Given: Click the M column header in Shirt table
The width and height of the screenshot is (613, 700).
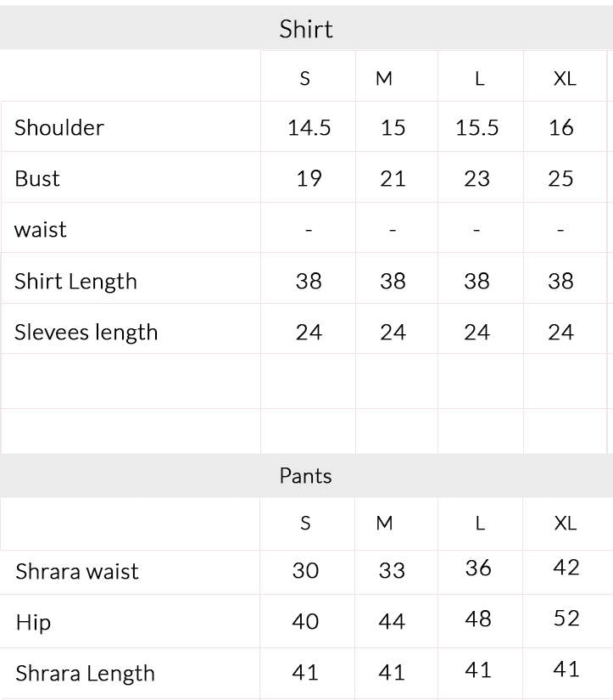Looking at the screenshot, I should [384, 79].
